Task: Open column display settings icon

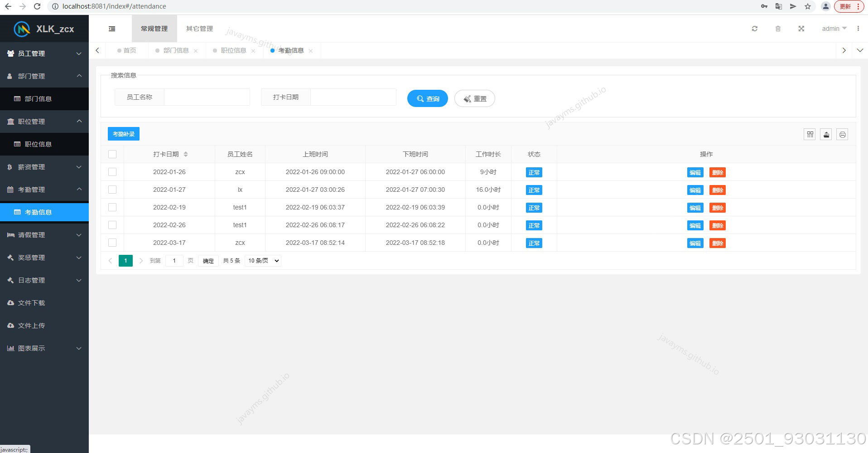Action: point(810,134)
